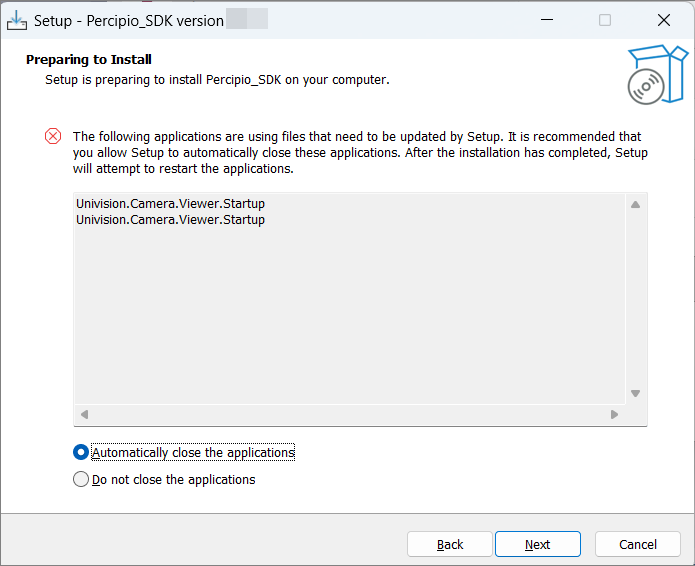Cancel the Percipio_SDK setup
Viewport: 695px width, 566px height.
[638, 544]
